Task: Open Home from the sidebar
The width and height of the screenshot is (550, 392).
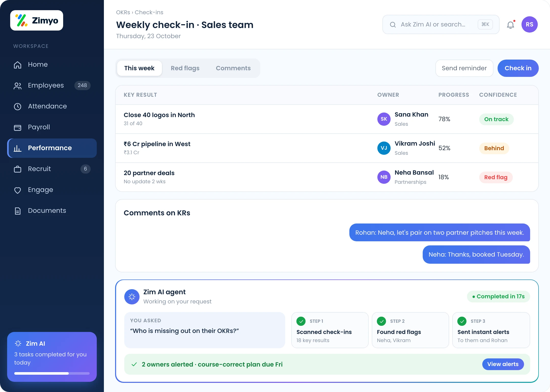Action: coord(52,64)
